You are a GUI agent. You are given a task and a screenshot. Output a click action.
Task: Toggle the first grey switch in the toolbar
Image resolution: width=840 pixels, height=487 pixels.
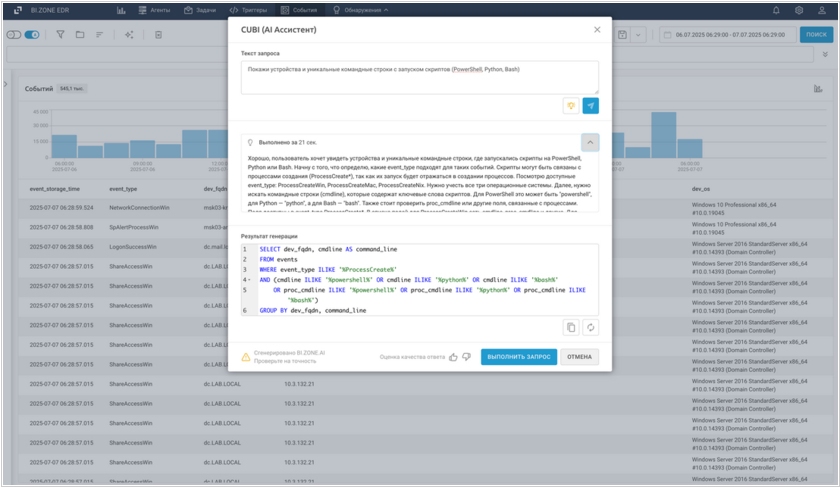pyautogui.click(x=14, y=35)
